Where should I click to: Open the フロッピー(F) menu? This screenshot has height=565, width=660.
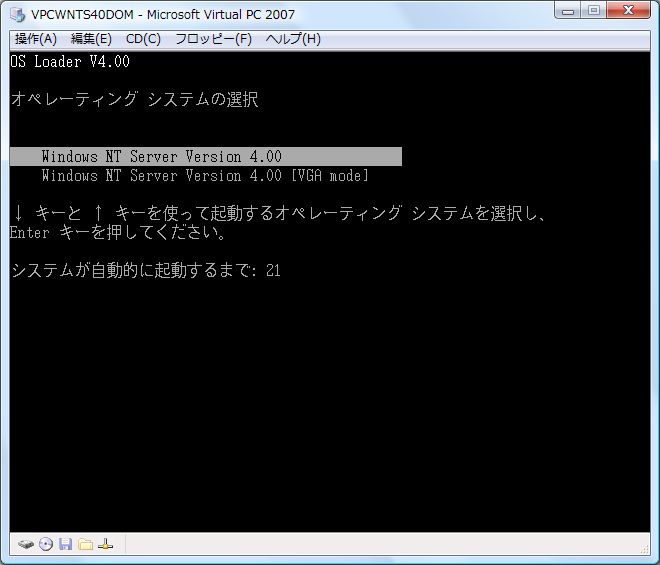(x=213, y=39)
